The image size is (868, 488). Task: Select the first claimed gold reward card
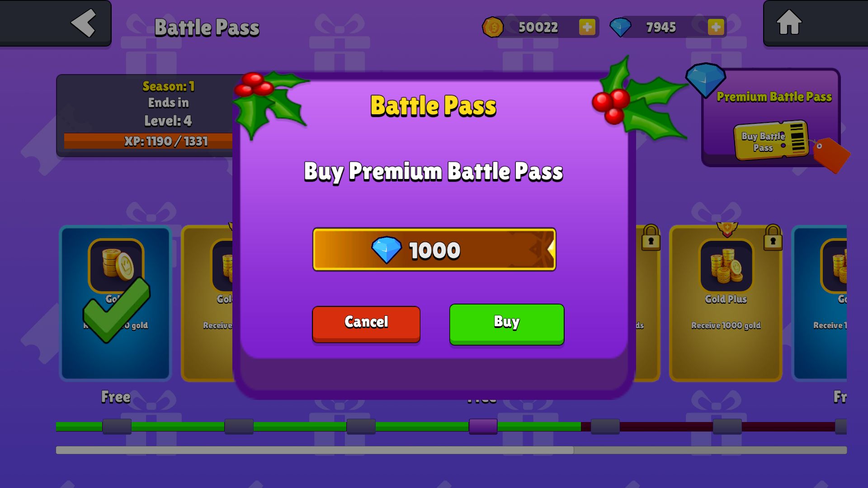click(115, 303)
